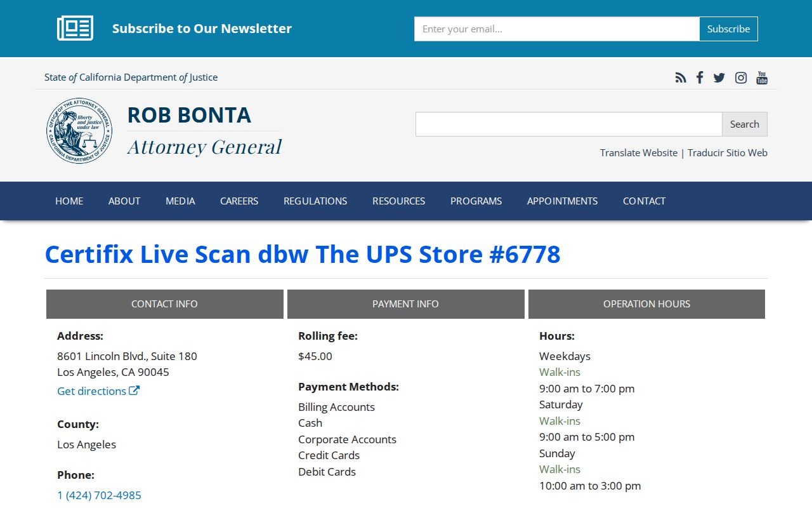Open the Translate Website link

pyautogui.click(x=639, y=152)
